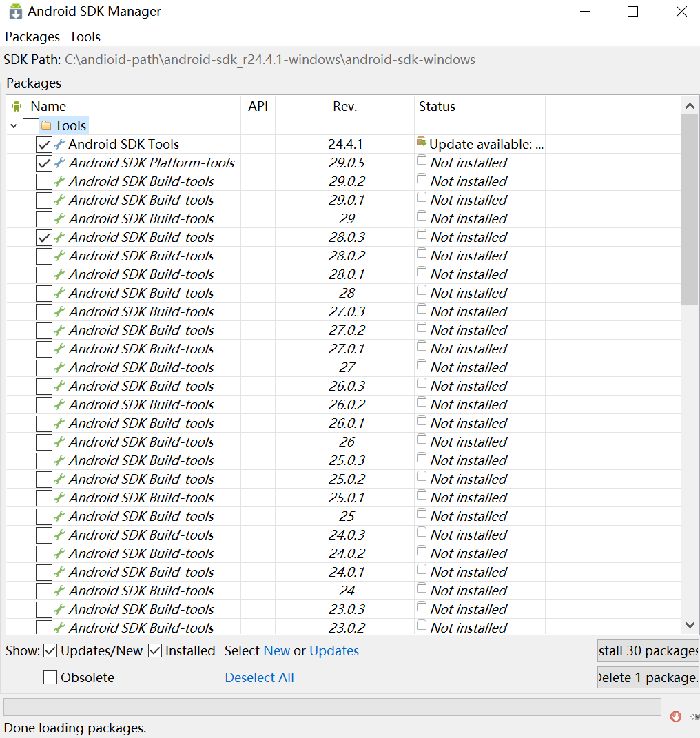Screen dimensions: 700x738
Task: Click wrench icon of Build-tools 25.0.2 row
Action: 59,479
